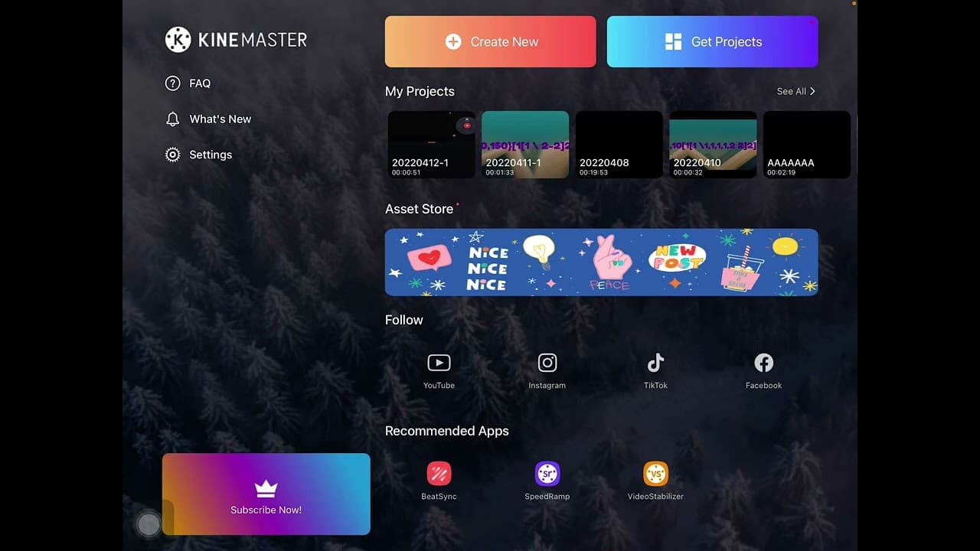Launch the SpeedRamp app icon
Image resolution: width=980 pixels, height=551 pixels.
(547, 474)
